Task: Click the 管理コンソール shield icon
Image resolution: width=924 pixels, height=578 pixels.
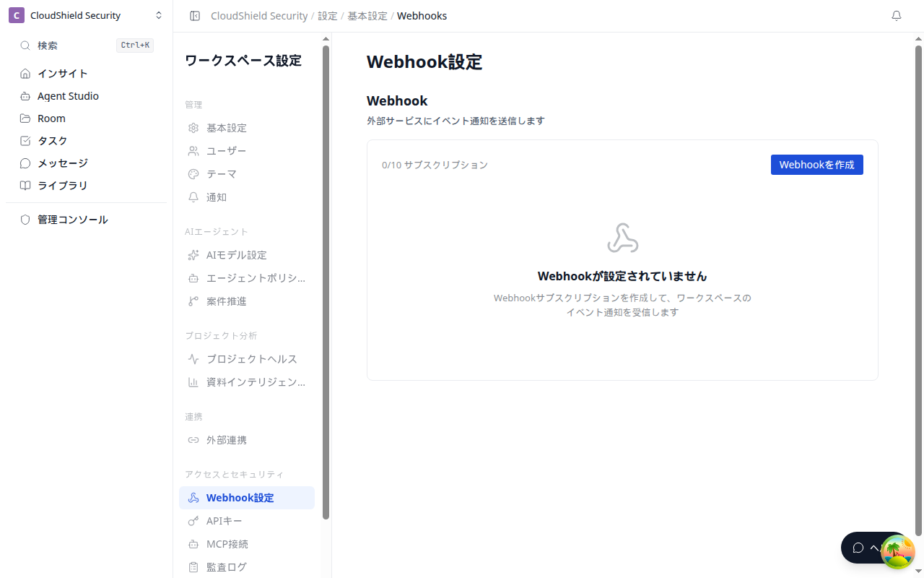Action: tap(25, 220)
